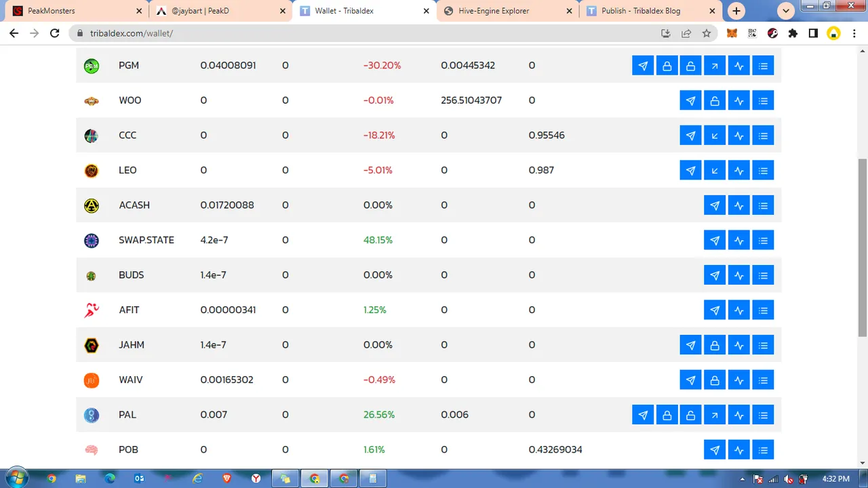Image resolution: width=868 pixels, height=488 pixels.
Task: Send WOO tokens with paper plane icon
Action: click(691, 100)
